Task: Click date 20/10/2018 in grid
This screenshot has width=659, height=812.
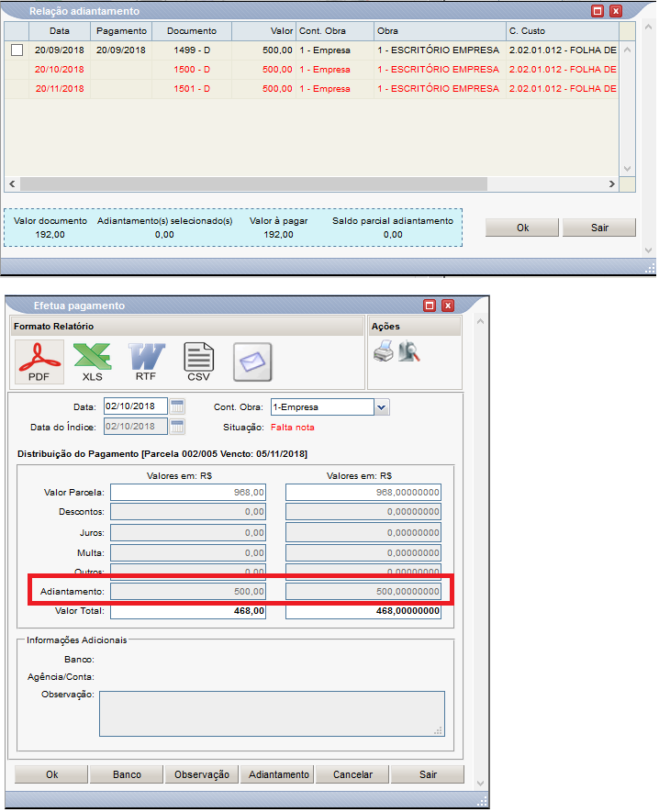Action: [x=60, y=70]
